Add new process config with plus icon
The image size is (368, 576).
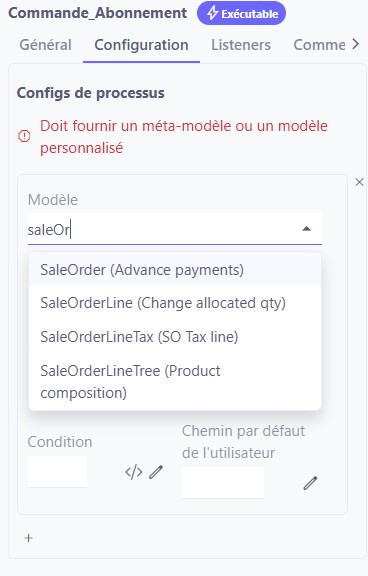(28, 538)
